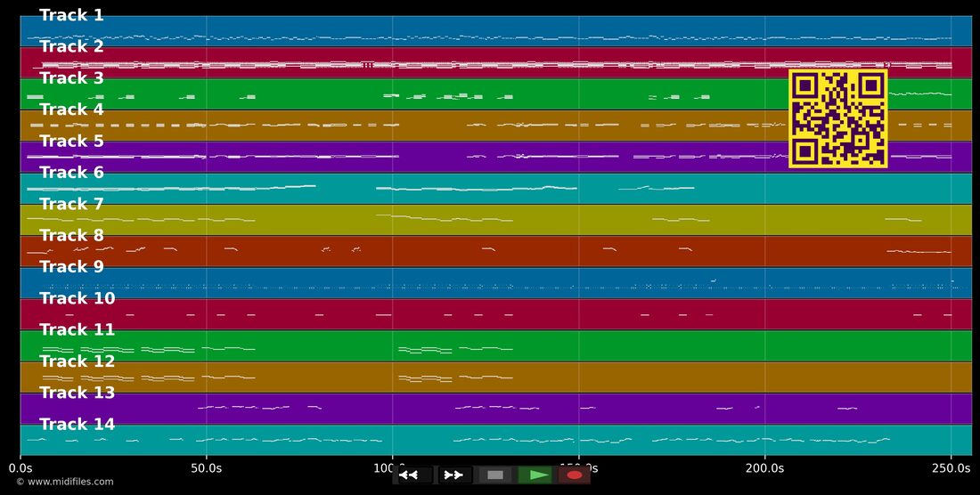The image size is (980, 495).
Task: Select the Track 13 label
Action: pos(77,393)
